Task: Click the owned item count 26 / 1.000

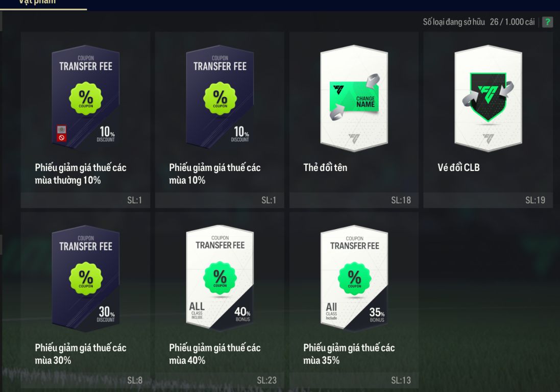Action: click(x=512, y=22)
